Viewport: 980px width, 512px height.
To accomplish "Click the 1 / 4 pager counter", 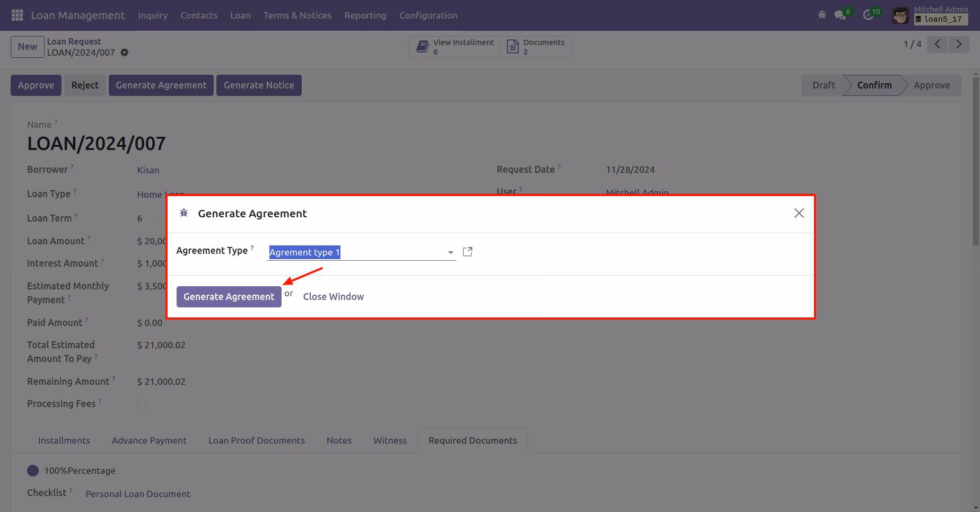I will 913,45.
